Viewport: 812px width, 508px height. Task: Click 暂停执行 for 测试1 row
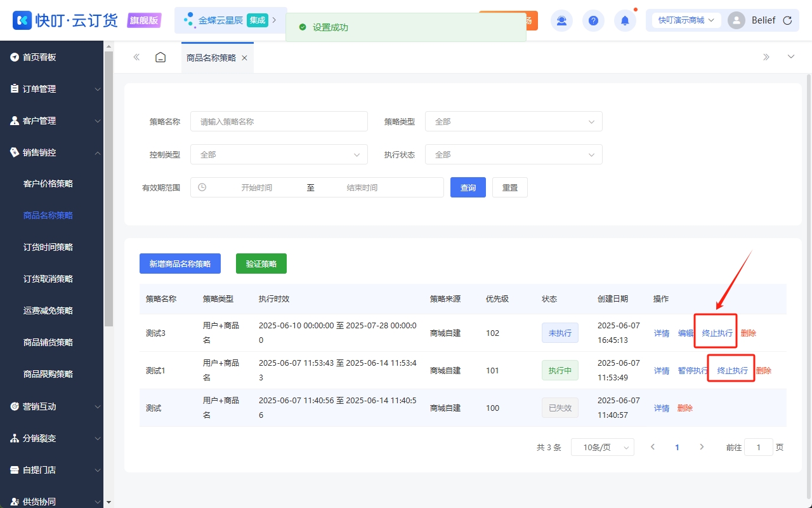pyautogui.click(x=693, y=370)
